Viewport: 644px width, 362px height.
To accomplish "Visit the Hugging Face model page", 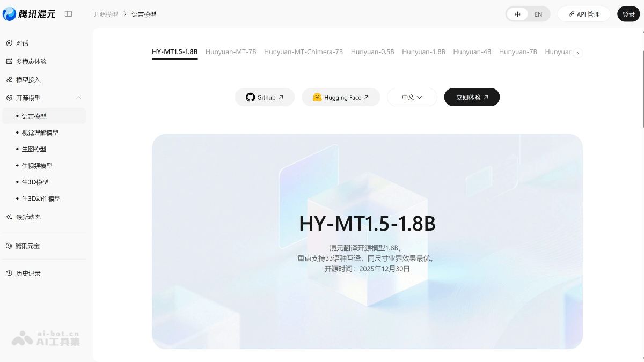I will click(341, 97).
